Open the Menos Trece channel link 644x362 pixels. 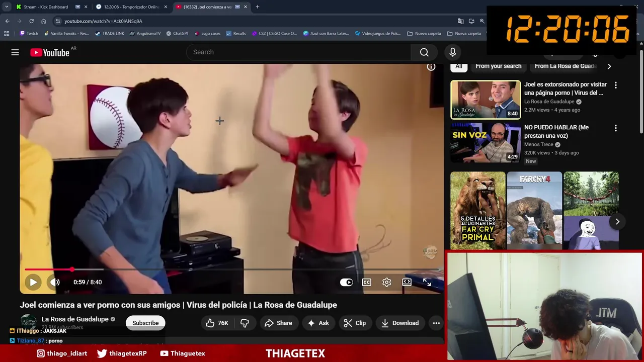pyautogui.click(x=539, y=145)
